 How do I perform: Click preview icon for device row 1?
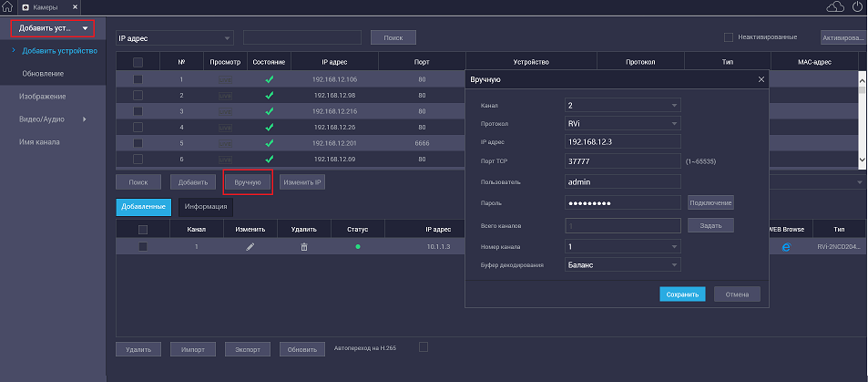click(x=225, y=80)
